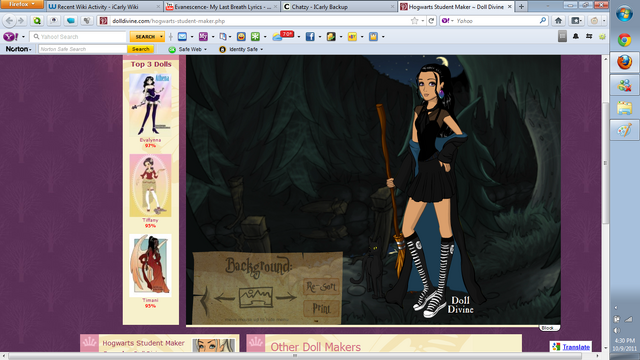Click the bell icon on toolbar right

[x=576, y=36]
